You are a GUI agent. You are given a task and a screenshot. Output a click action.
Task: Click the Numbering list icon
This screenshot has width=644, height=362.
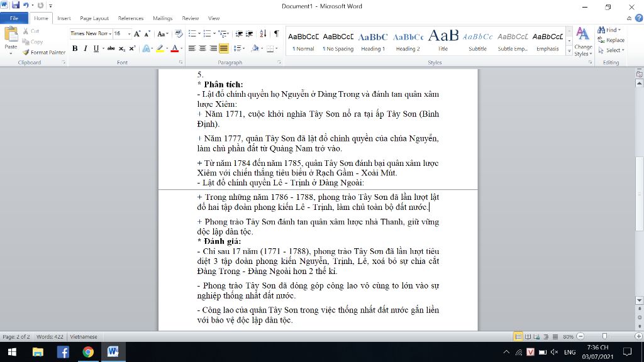(207, 34)
